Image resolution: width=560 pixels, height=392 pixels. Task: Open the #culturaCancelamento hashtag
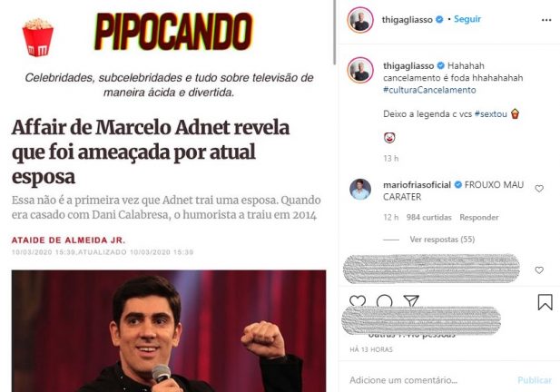[429, 90]
